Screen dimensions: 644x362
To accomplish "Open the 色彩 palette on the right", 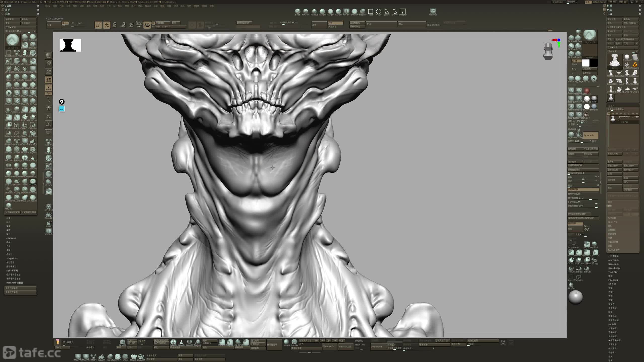I will 609,10.
